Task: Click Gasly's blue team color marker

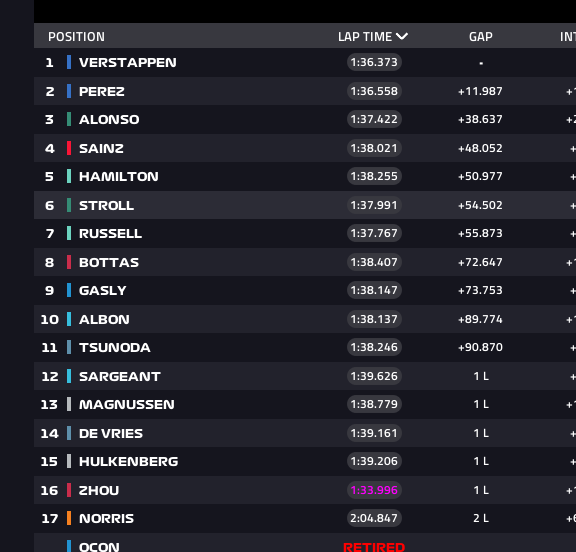Action: pyautogui.click(x=69, y=290)
